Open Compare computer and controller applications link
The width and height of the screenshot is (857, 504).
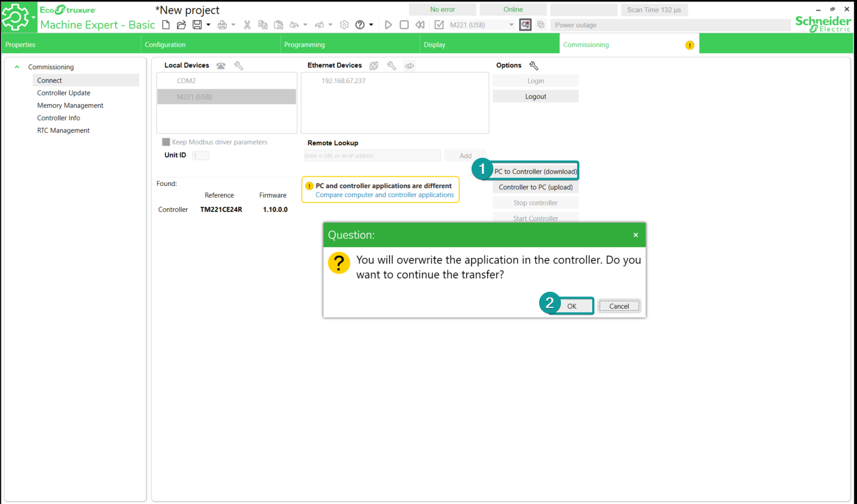[384, 195]
